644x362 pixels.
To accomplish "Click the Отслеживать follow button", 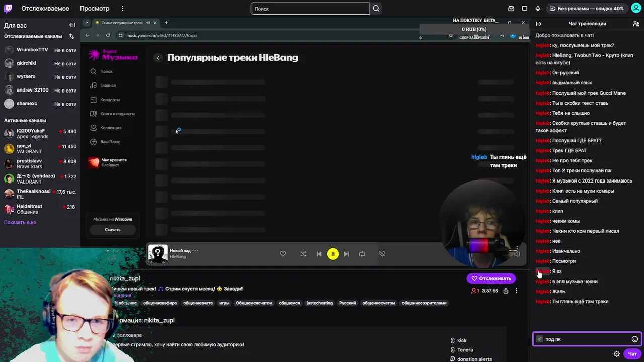I will pos(491,278).
